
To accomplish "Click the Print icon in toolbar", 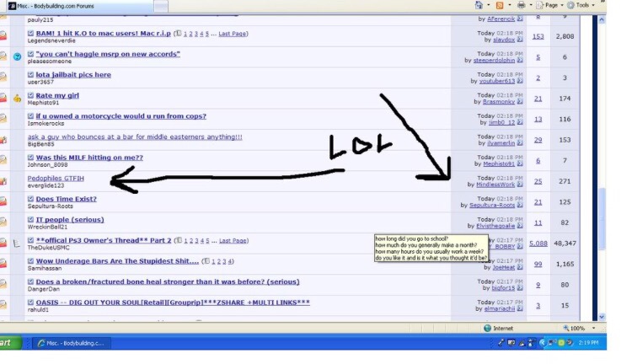I will tap(523, 5).
